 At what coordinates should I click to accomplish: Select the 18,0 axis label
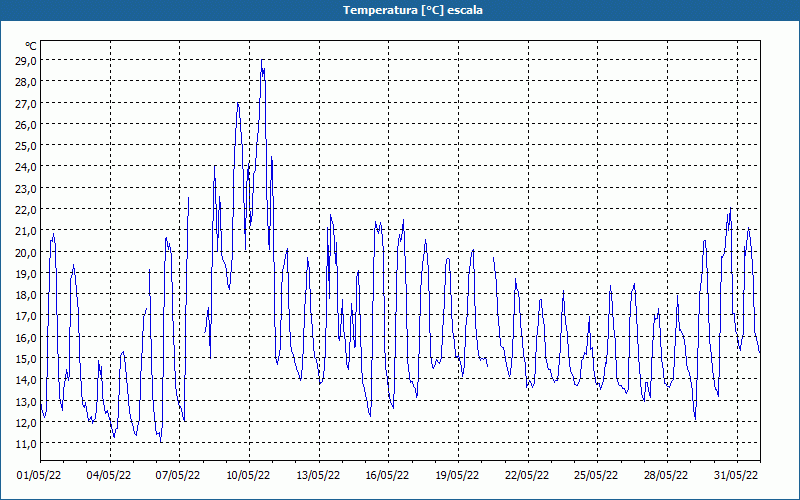(26, 295)
